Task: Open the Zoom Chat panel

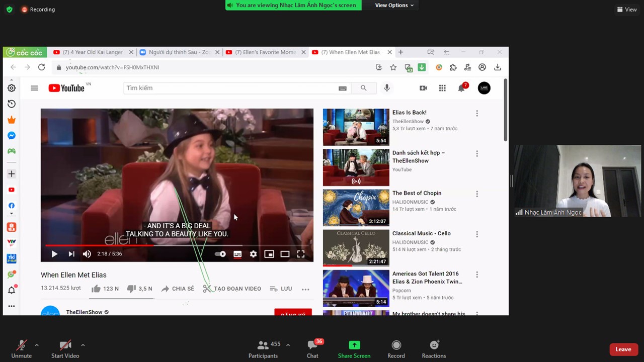Action: pyautogui.click(x=312, y=349)
